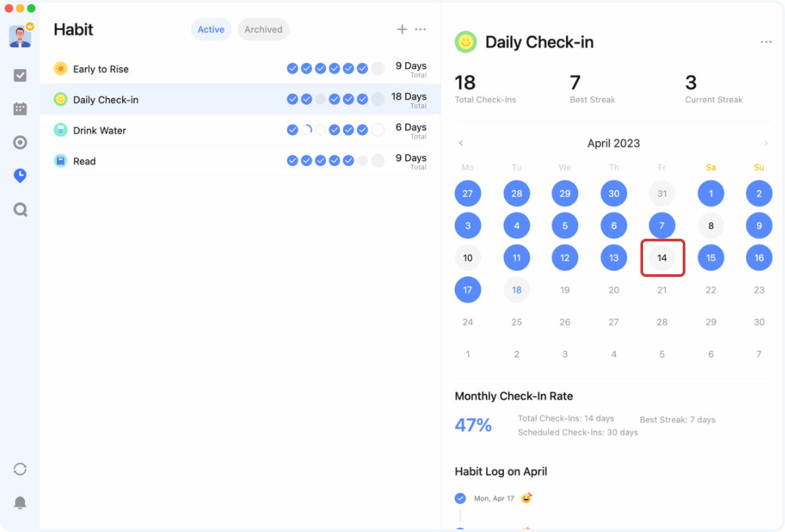Open Daily Check-in options ellipsis

[x=766, y=42]
